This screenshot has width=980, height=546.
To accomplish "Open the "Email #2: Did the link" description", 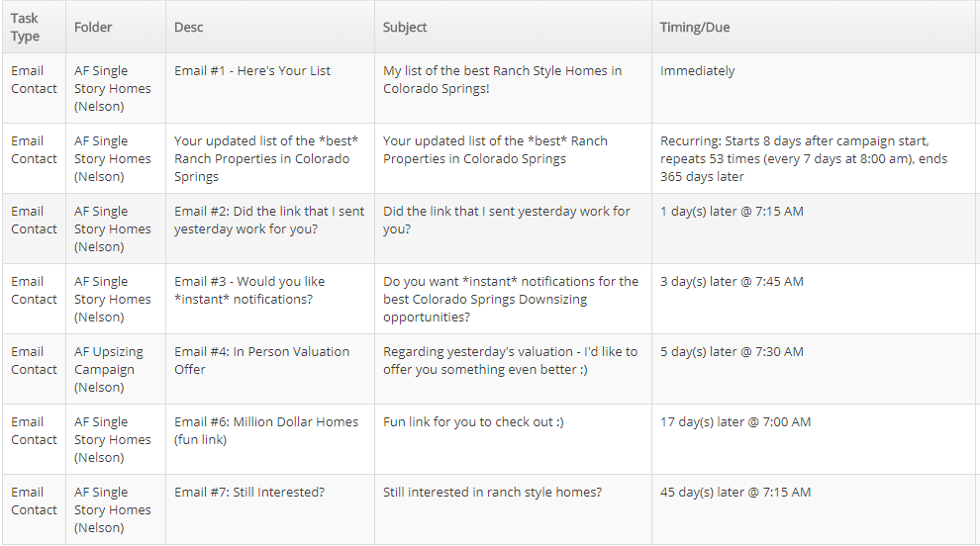I will (x=268, y=220).
